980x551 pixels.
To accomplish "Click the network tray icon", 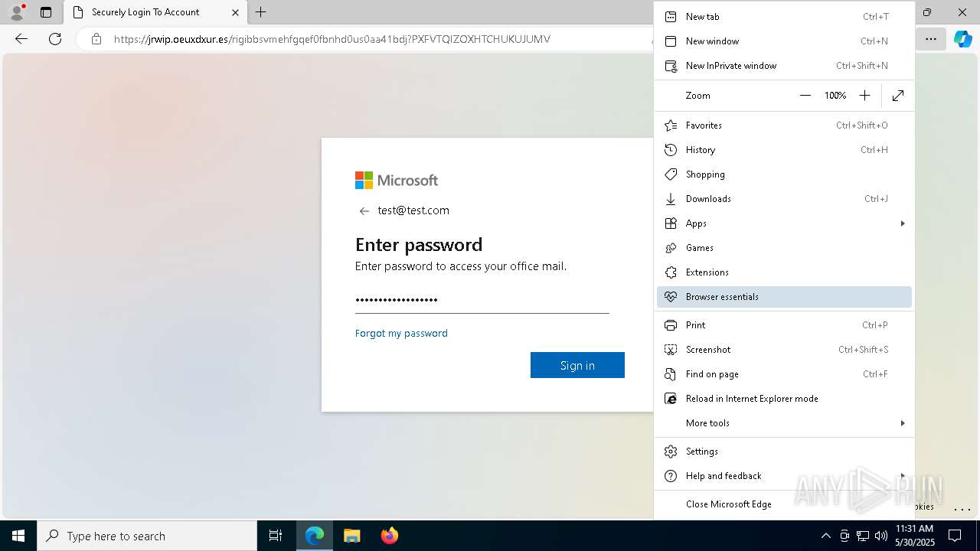I will click(x=862, y=536).
